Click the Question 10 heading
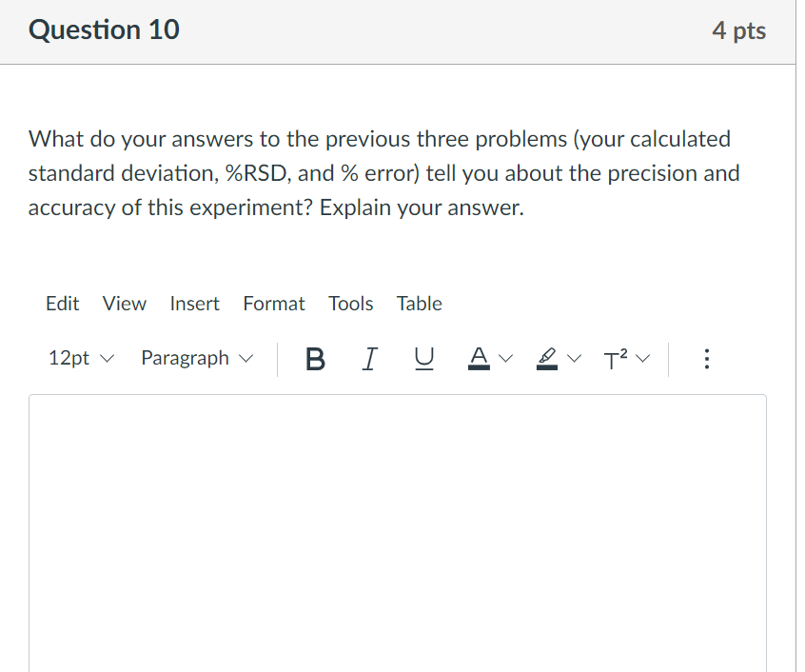Screen dimensions: 805x672 tap(104, 30)
